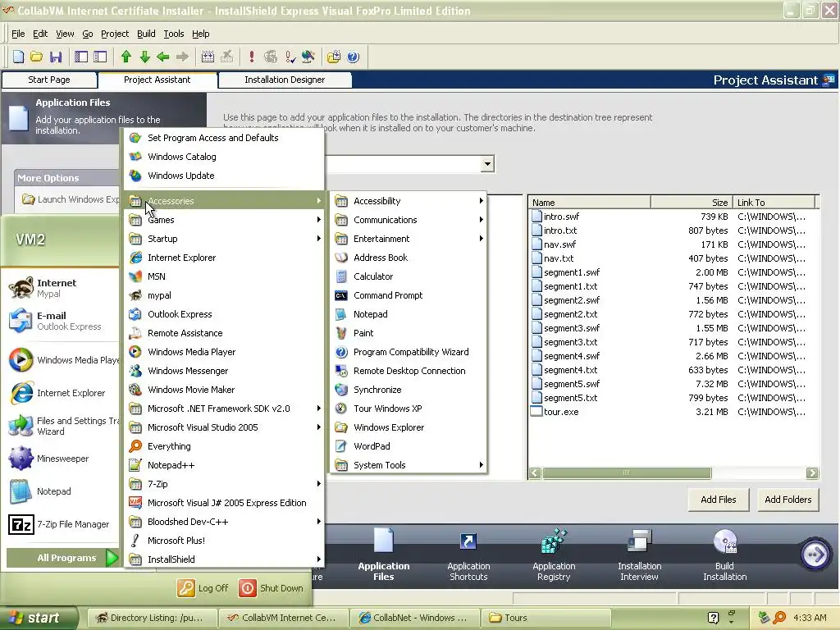Open the File menu
840x630 pixels.
coord(18,34)
